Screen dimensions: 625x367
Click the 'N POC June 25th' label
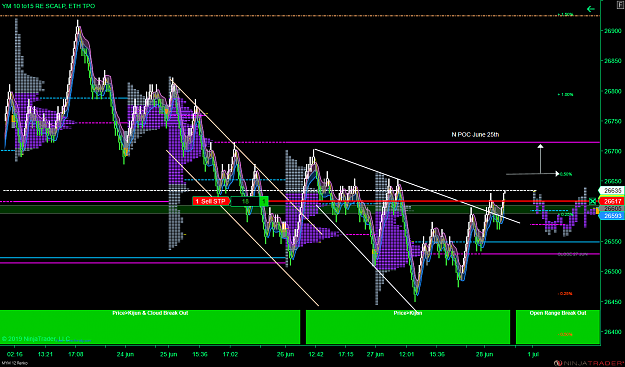point(475,135)
